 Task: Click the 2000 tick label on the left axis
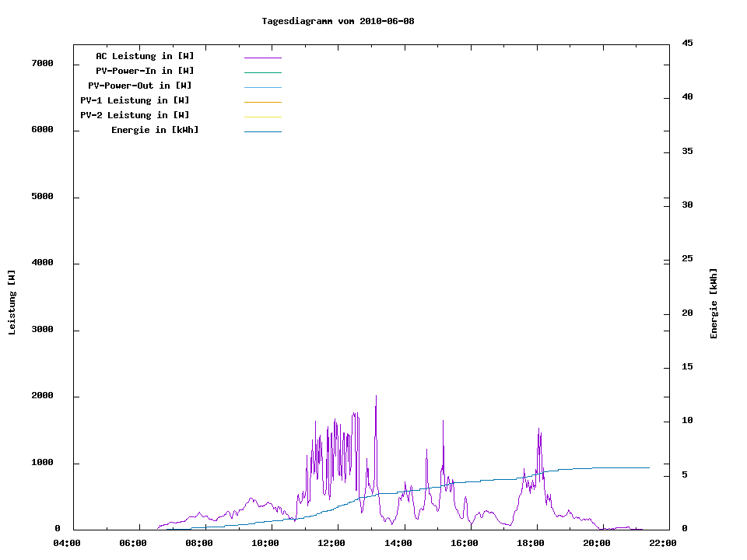41,396
